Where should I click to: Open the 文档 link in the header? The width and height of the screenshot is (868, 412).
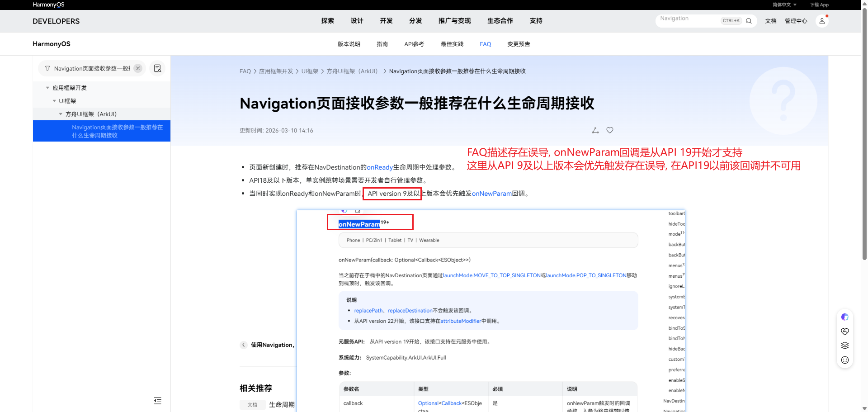click(x=771, y=21)
